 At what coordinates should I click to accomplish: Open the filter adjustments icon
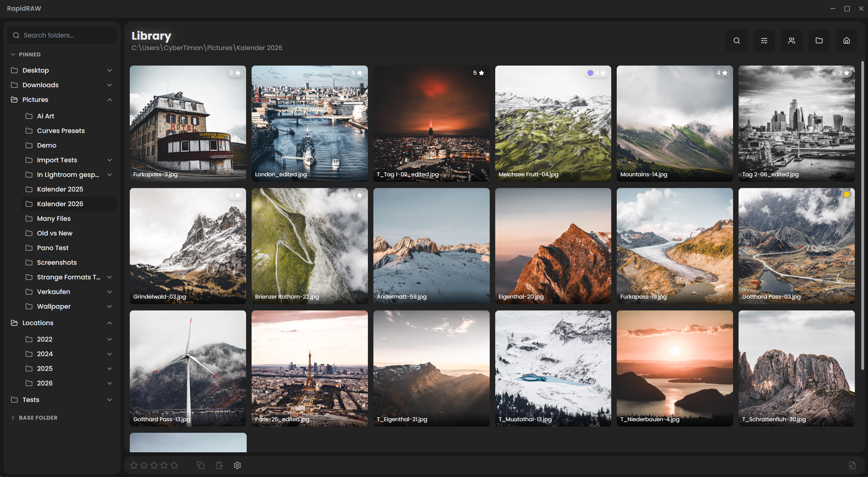pyautogui.click(x=764, y=40)
